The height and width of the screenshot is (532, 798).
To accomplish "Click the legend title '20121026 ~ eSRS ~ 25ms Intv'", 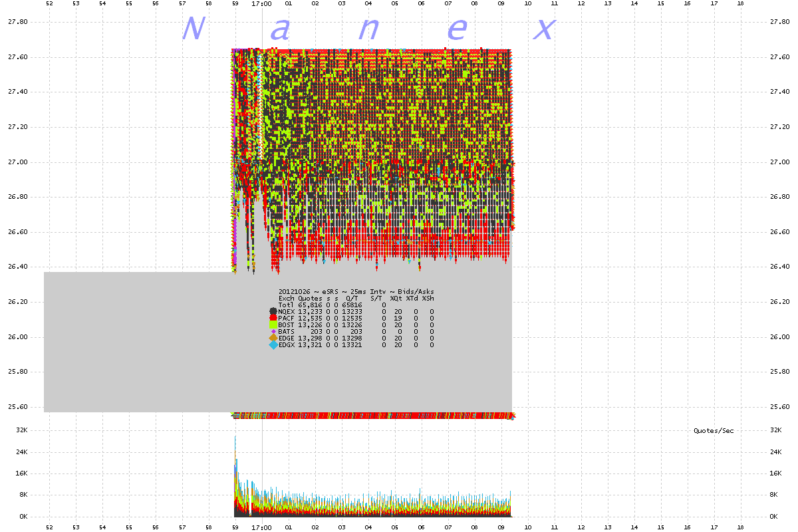I will [332, 291].
